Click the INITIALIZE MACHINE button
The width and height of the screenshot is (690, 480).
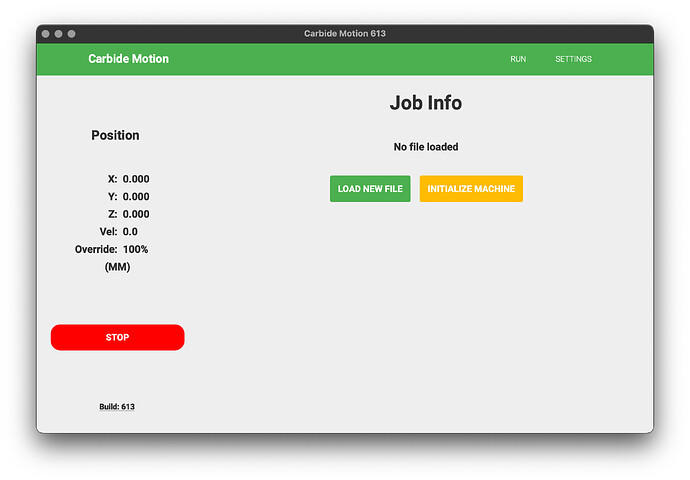[471, 189]
